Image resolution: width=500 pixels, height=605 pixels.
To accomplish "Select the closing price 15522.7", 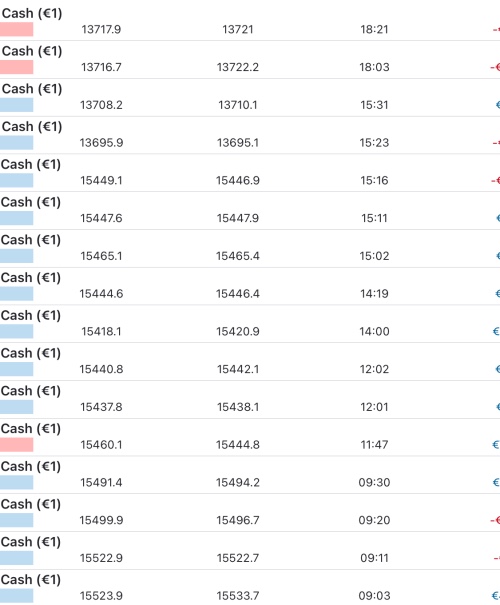I will pyautogui.click(x=238, y=558).
